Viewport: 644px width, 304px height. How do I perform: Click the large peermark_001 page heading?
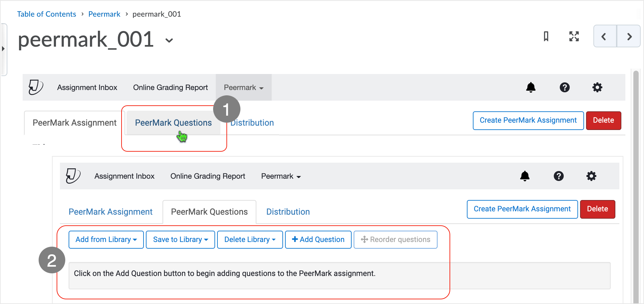click(x=86, y=39)
